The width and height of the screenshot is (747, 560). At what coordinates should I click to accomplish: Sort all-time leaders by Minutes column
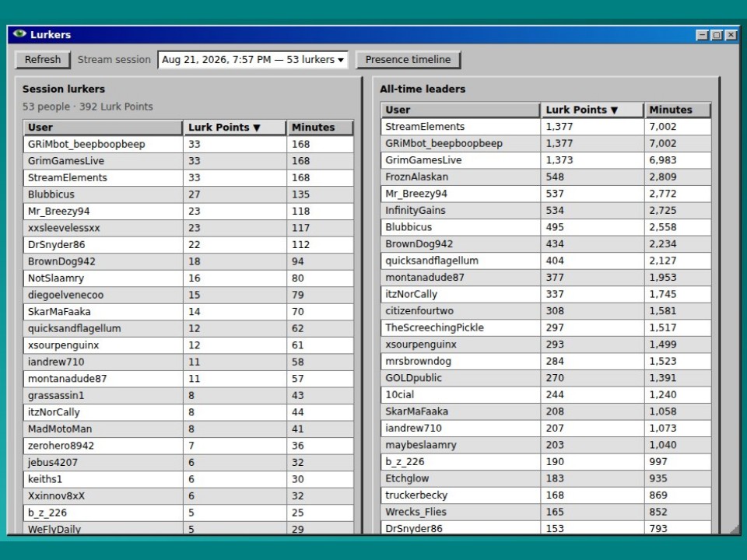point(678,110)
